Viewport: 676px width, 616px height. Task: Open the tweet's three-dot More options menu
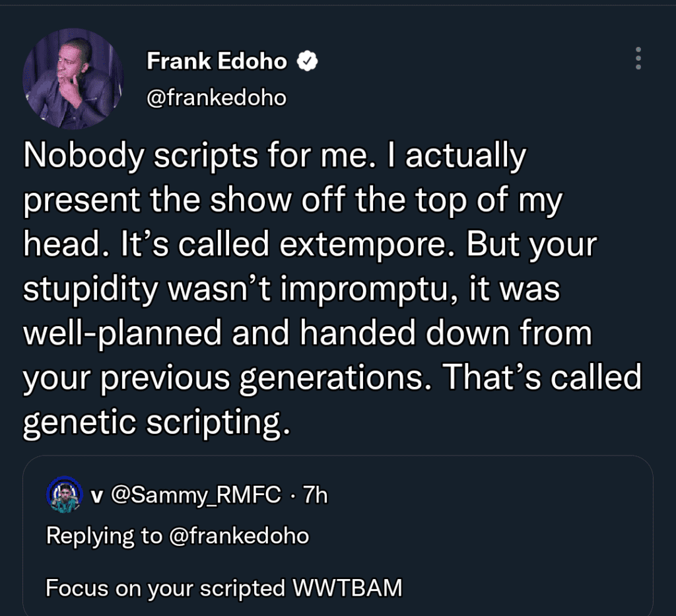(x=638, y=59)
